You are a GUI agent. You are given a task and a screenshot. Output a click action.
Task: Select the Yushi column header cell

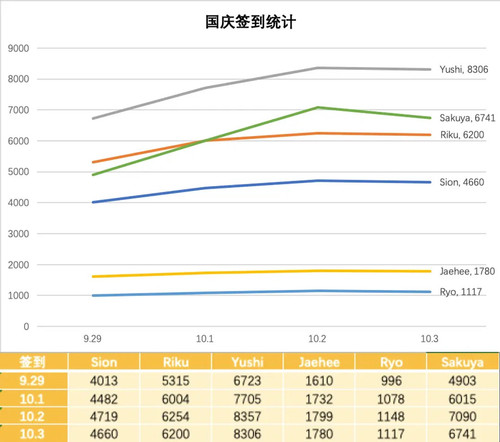pos(247,362)
